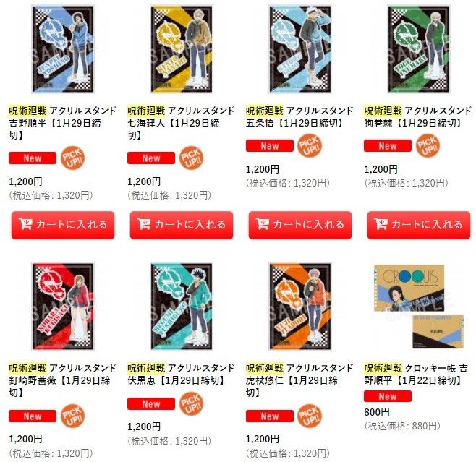Open 吉野順平 acrylic stand product image
476x462 pixels.
63,49
